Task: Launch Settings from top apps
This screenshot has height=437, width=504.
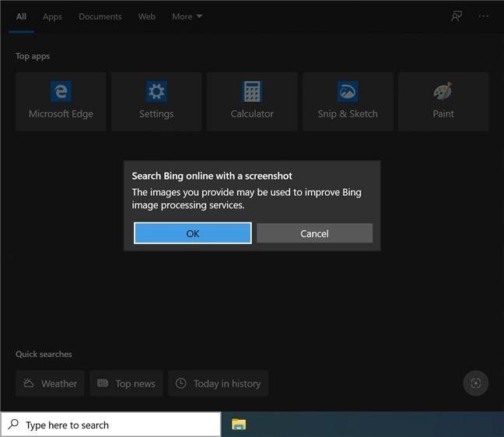Action: tap(156, 102)
